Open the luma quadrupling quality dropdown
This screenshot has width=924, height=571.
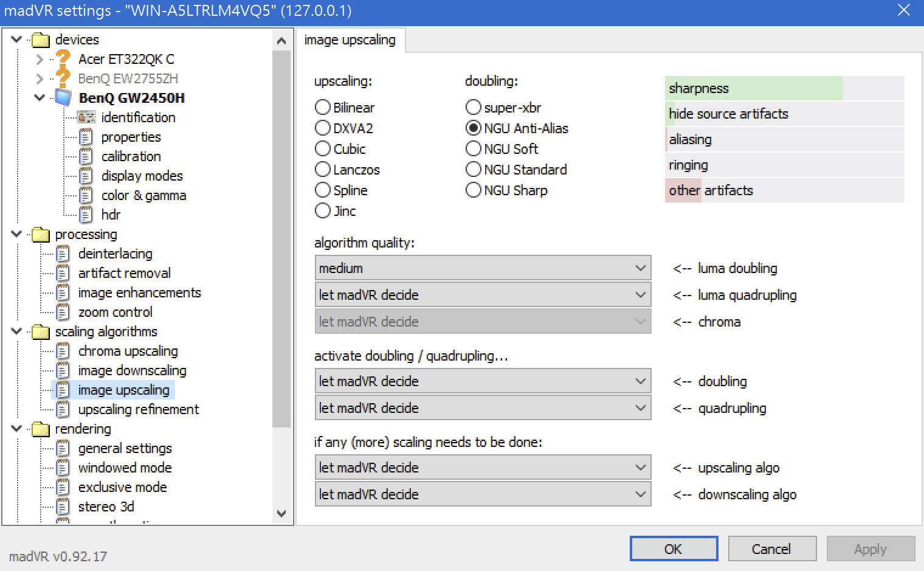tap(483, 294)
